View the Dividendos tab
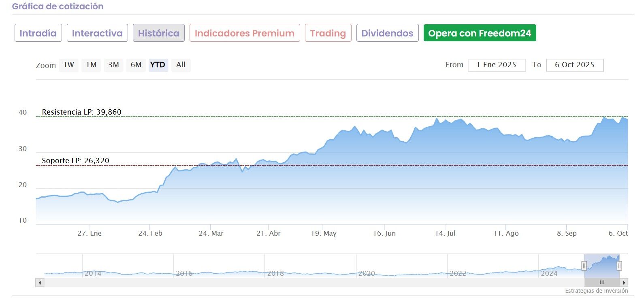 coord(387,33)
